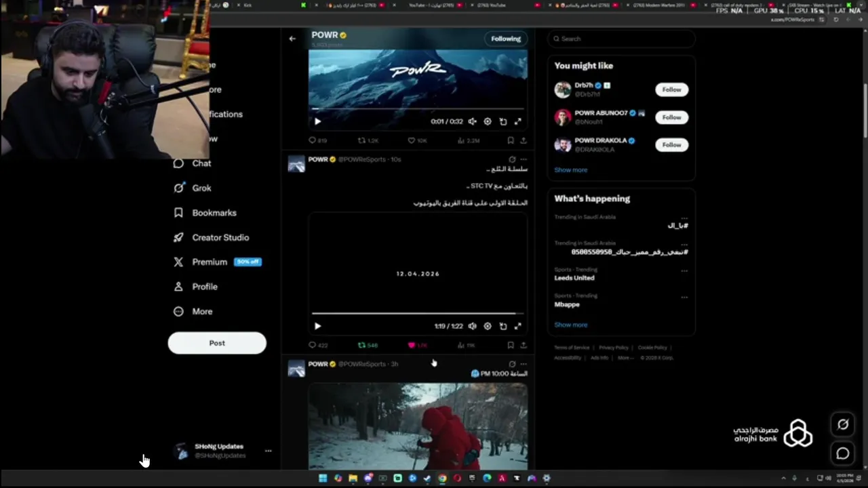Screen dimensions: 868x488
Task: Open the snowy red-jacket video thumbnail
Action: point(418,426)
